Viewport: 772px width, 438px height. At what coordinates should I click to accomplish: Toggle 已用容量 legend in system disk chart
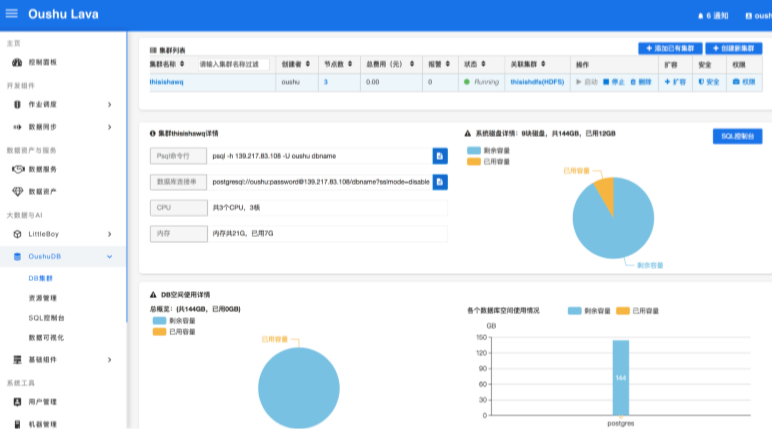point(488,161)
